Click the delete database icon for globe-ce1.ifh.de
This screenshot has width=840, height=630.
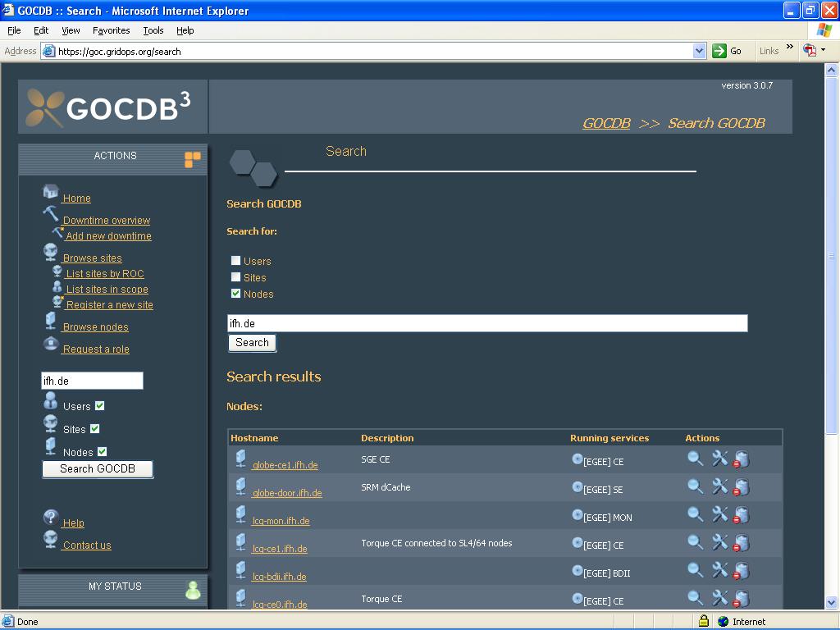741,459
